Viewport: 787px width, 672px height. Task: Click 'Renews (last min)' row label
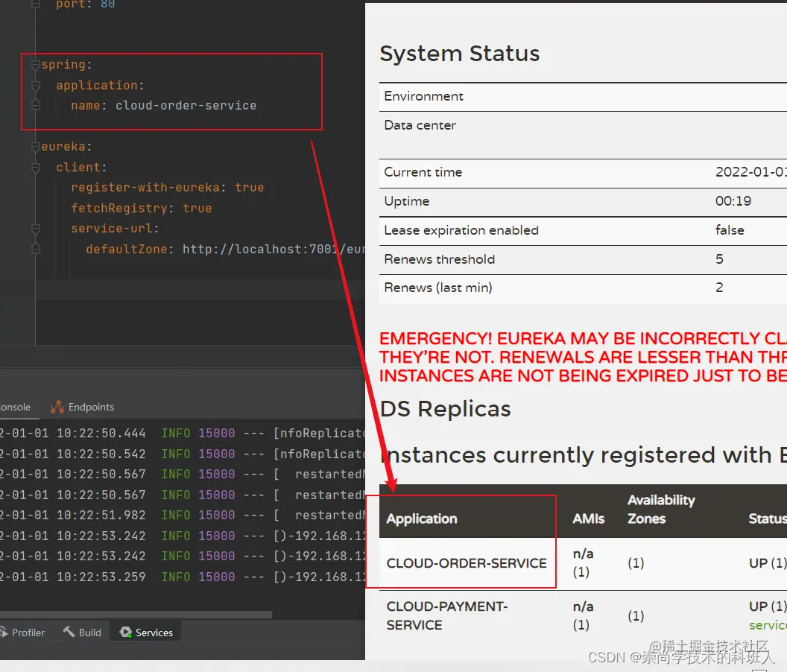coord(438,288)
